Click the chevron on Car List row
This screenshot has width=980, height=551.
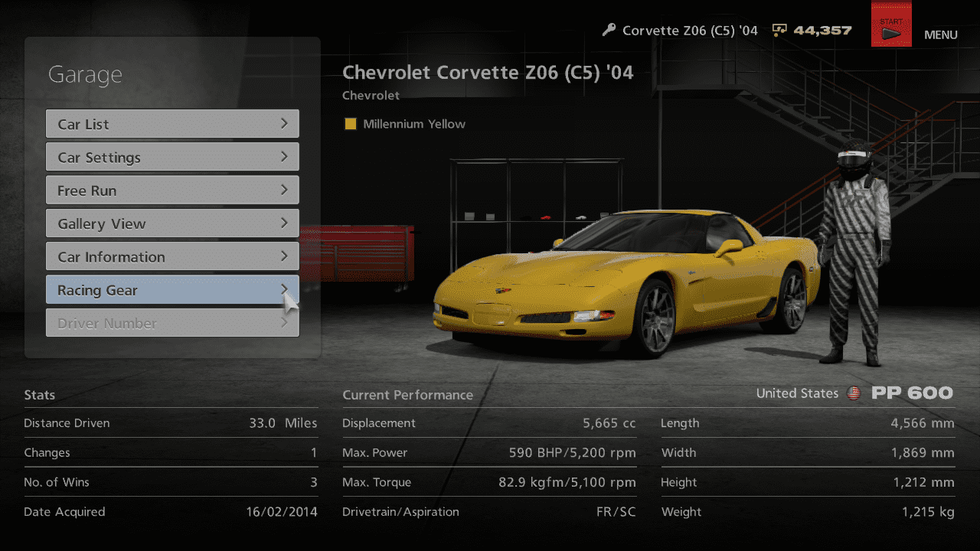tap(284, 123)
